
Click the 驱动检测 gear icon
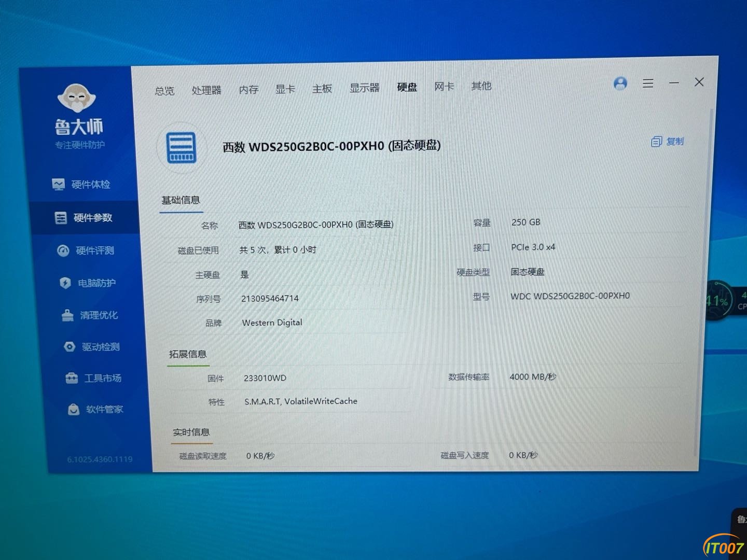[70, 347]
